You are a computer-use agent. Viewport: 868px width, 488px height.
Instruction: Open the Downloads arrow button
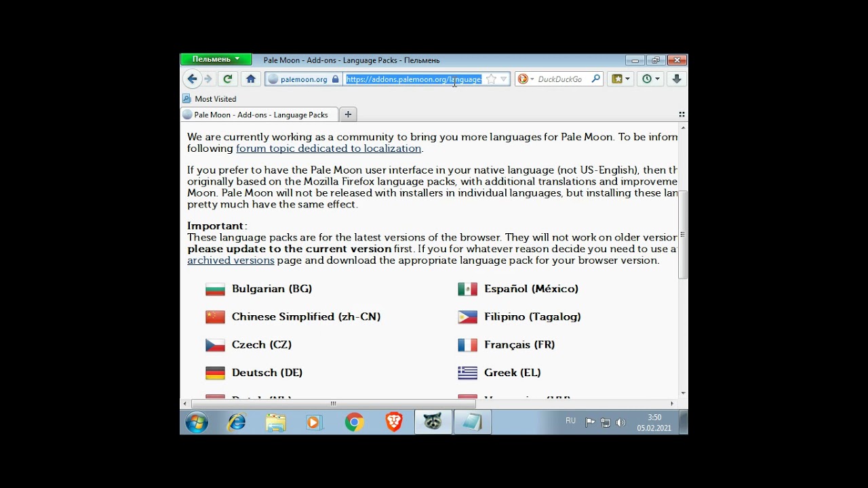[x=676, y=79]
